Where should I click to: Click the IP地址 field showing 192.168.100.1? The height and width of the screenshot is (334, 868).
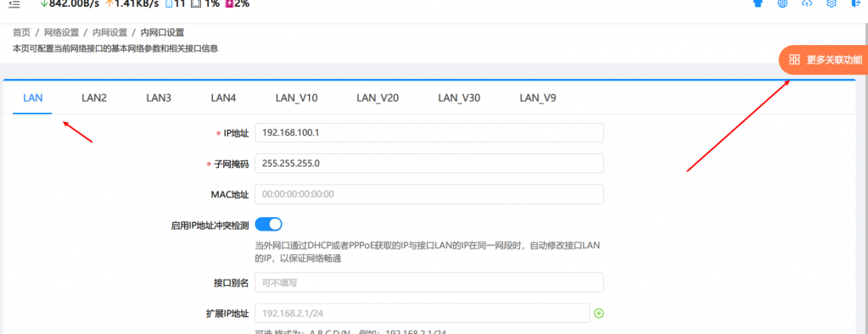pyautogui.click(x=429, y=133)
